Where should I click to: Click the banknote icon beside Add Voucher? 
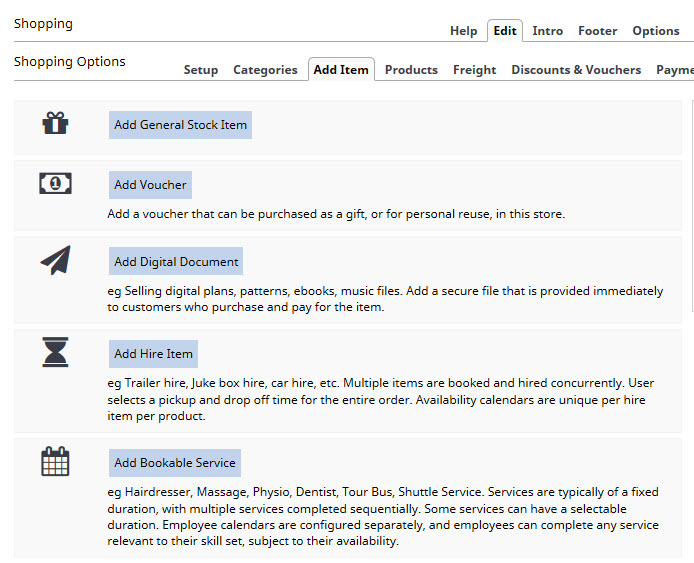[x=55, y=183]
